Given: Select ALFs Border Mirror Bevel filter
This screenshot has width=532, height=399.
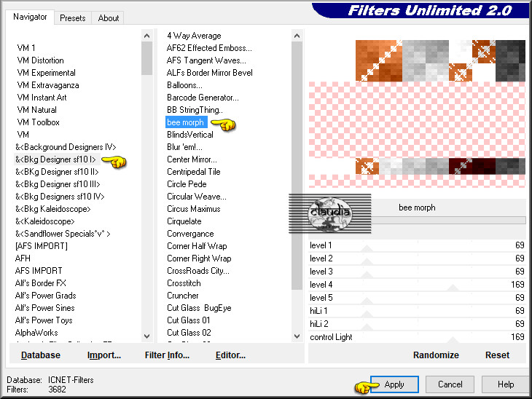Looking at the screenshot, I should 210,73.
